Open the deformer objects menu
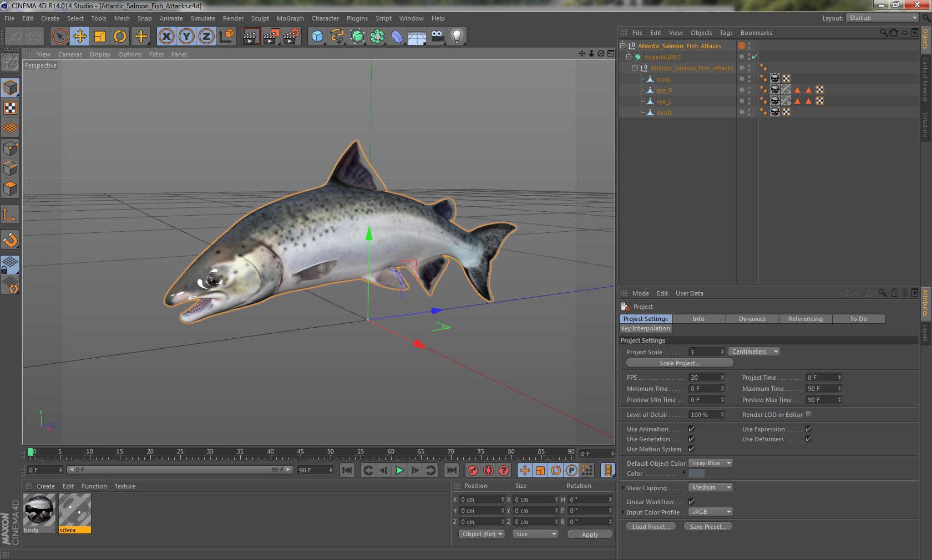Image resolution: width=932 pixels, height=560 pixels. pos(397,37)
